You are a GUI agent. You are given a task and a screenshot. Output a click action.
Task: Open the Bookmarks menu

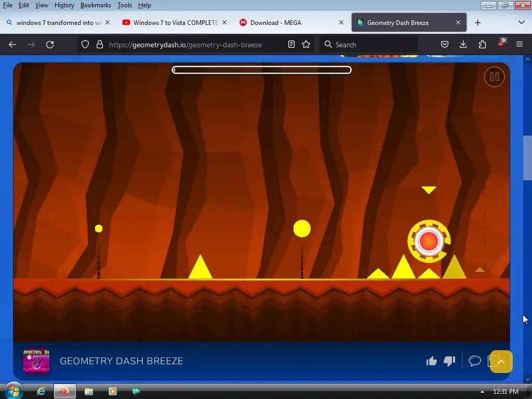(x=96, y=5)
